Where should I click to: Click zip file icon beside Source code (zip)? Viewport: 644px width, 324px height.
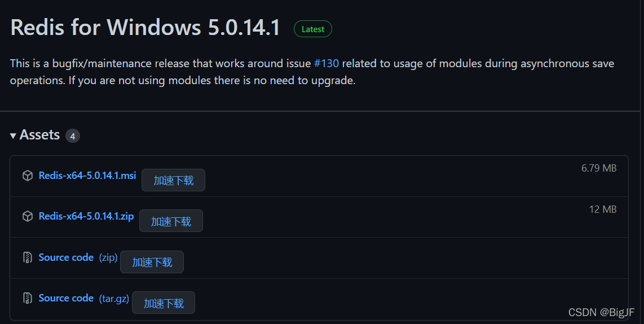click(x=28, y=257)
